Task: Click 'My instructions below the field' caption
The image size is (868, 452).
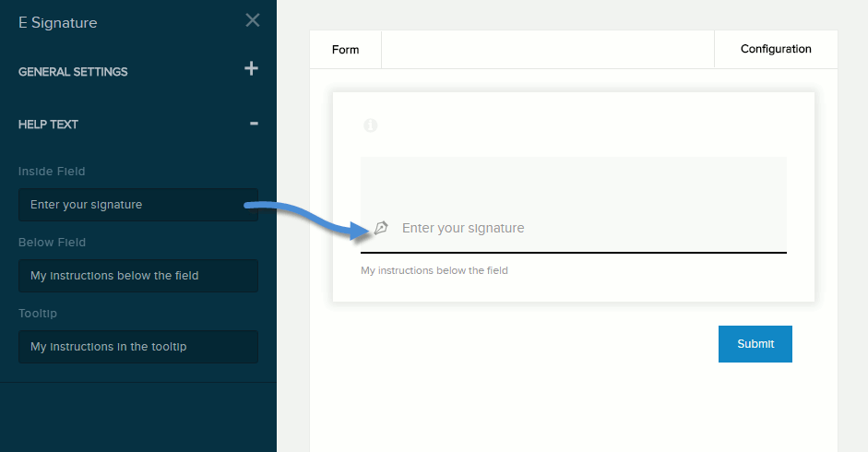Action: click(434, 270)
